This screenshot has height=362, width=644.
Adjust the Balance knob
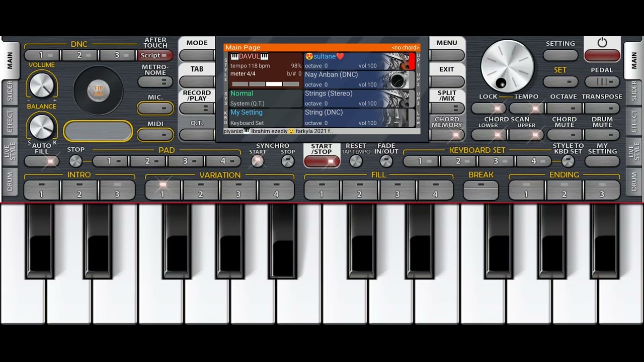[42, 126]
